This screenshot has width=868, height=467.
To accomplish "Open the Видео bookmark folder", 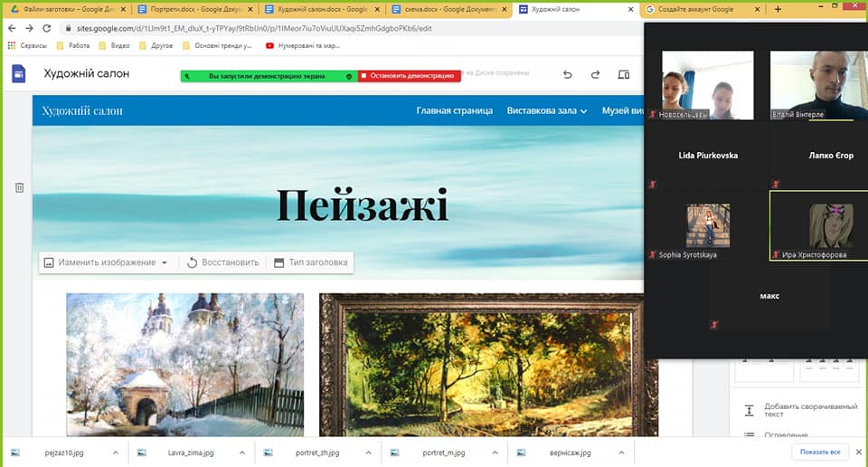I will click(x=115, y=45).
